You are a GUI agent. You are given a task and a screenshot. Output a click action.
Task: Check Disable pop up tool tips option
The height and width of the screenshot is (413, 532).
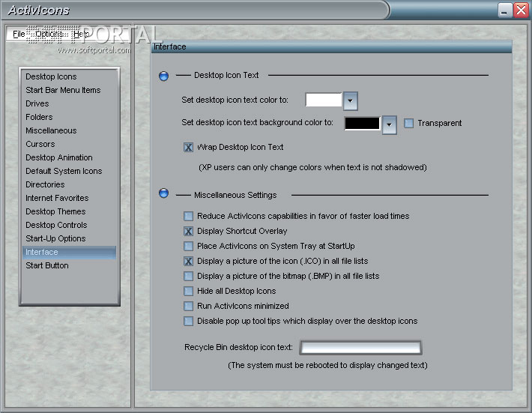pos(188,321)
